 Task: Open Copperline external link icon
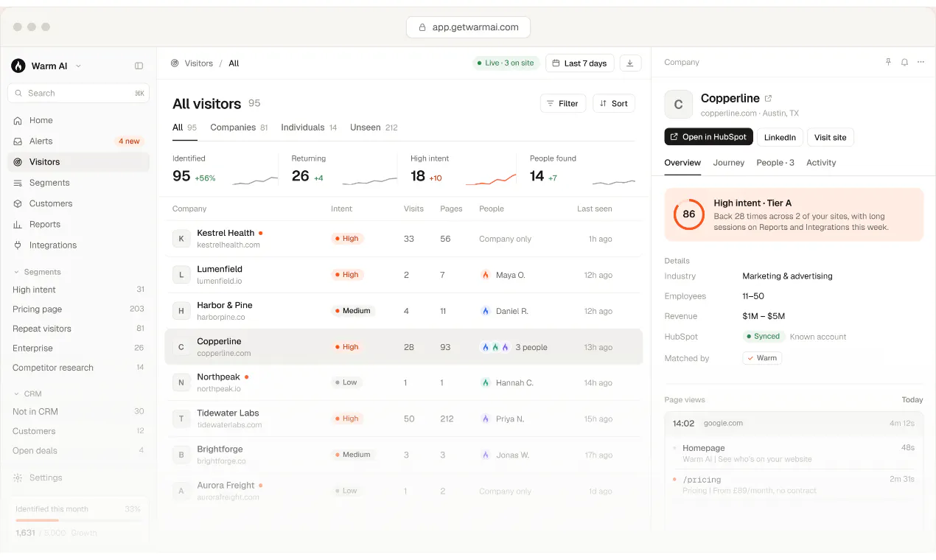768,98
